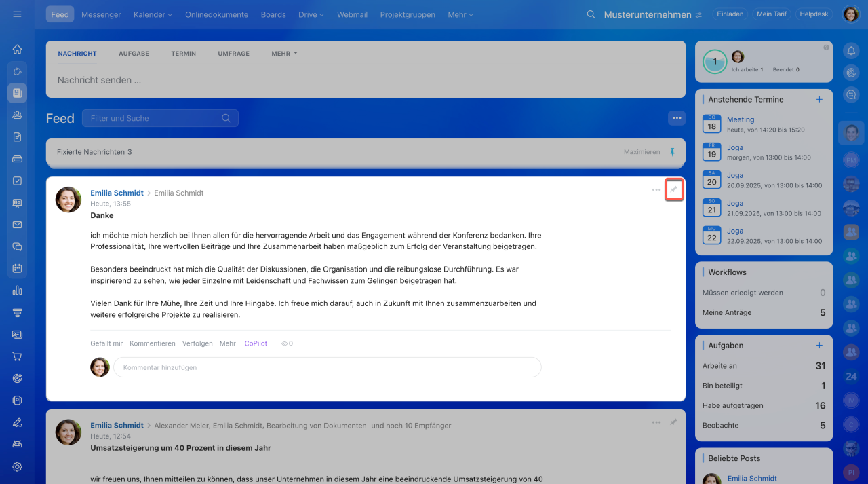The height and width of the screenshot is (484, 868).
Task: Select the NACHRICHT composer tab
Action: (x=77, y=53)
